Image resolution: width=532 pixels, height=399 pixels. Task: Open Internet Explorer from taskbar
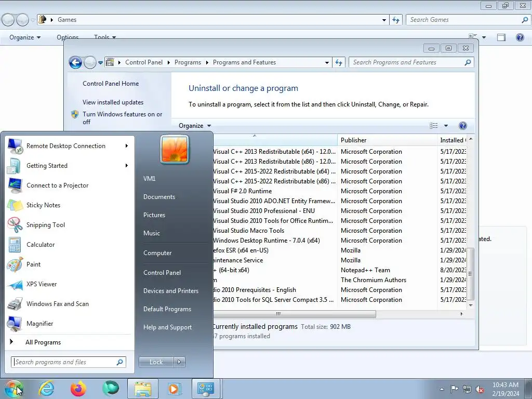click(x=46, y=389)
